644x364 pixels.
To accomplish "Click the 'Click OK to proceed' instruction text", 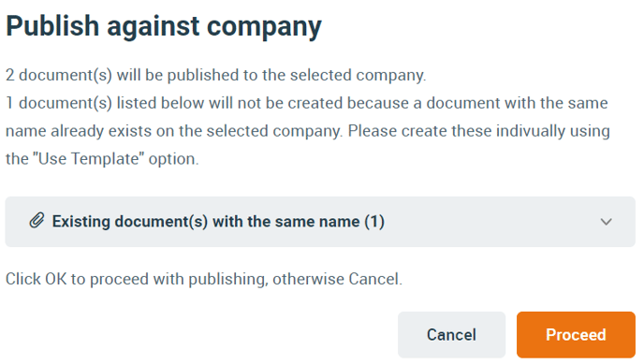I will (x=204, y=279).
